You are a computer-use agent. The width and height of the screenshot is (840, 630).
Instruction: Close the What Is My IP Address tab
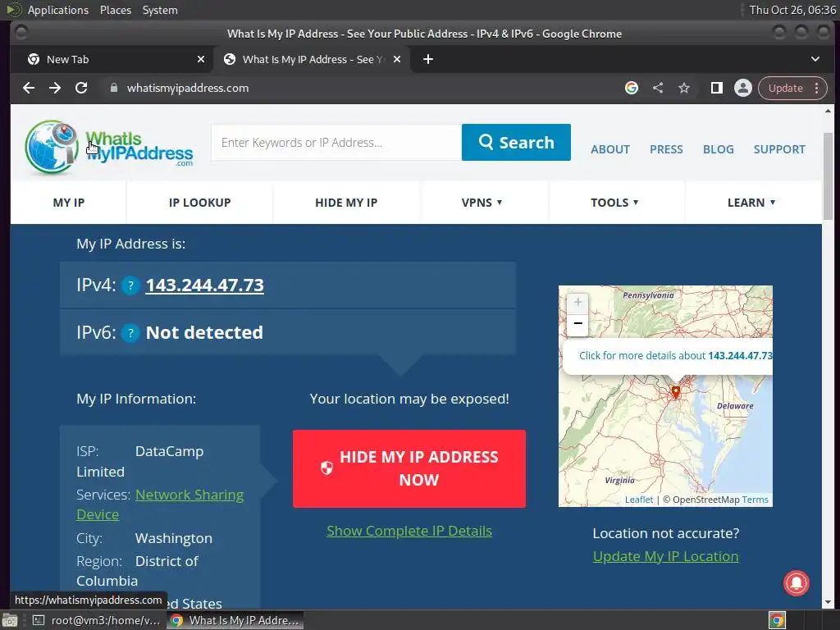pyautogui.click(x=397, y=59)
